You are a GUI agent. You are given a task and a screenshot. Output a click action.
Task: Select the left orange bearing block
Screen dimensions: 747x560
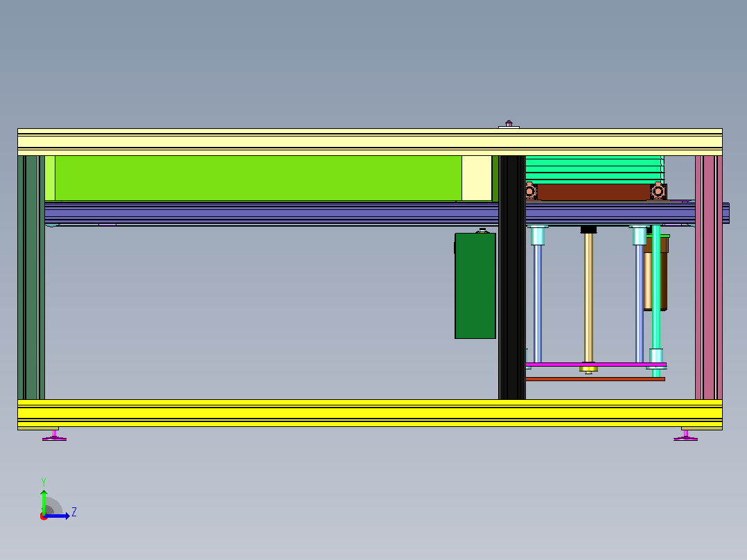[531, 191]
